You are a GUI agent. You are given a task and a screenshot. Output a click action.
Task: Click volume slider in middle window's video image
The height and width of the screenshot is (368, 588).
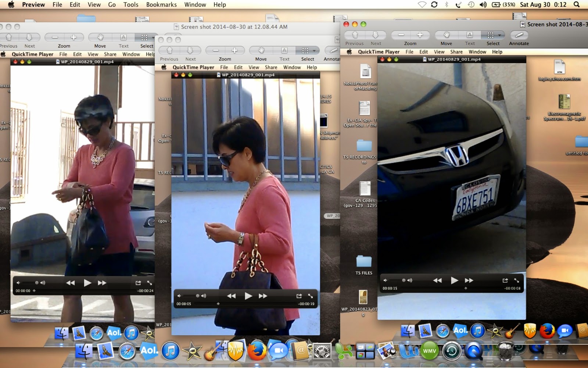[x=191, y=296]
